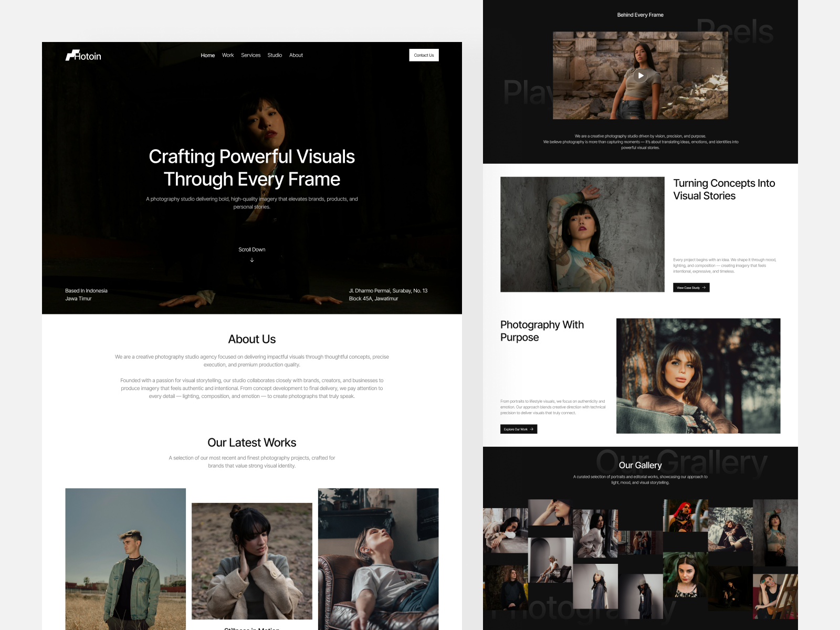The width and height of the screenshot is (840, 630).
Task: Open the denim-jacket portrait in Our Latest Works
Action: coord(125,559)
